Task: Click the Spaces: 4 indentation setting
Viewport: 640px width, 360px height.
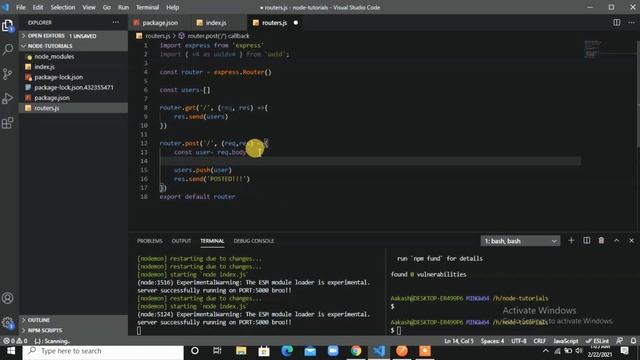Action: click(492, 341)
